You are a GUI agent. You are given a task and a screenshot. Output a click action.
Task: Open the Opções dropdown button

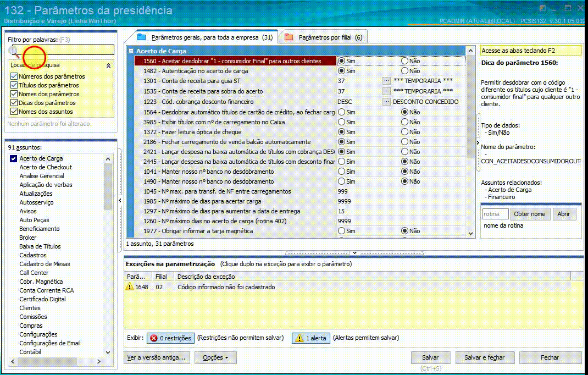tap(215, 357)
